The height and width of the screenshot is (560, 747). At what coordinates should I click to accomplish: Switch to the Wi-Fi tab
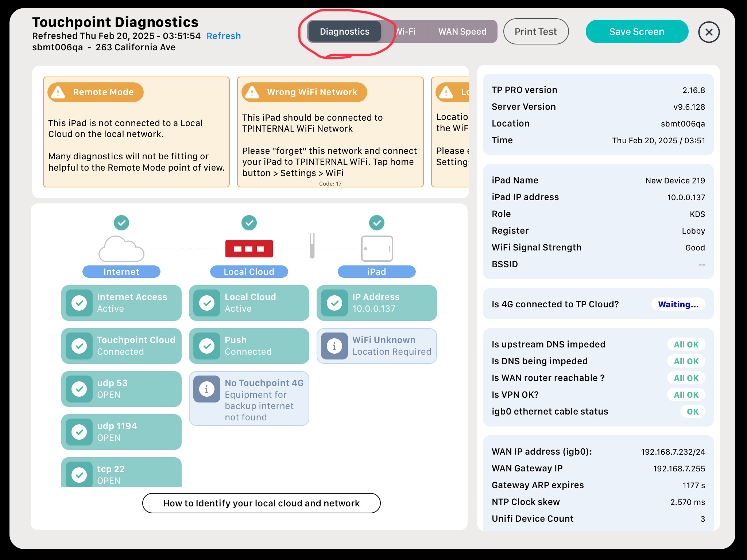pos(406,32)
